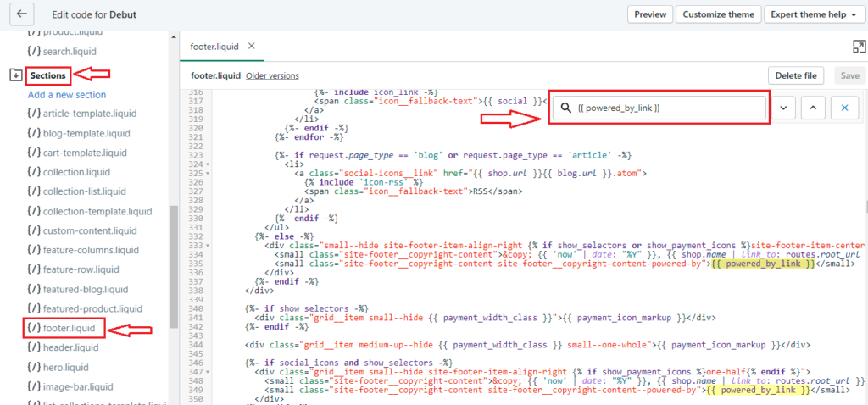Collapse the Sections folder icon

(16, 75)
